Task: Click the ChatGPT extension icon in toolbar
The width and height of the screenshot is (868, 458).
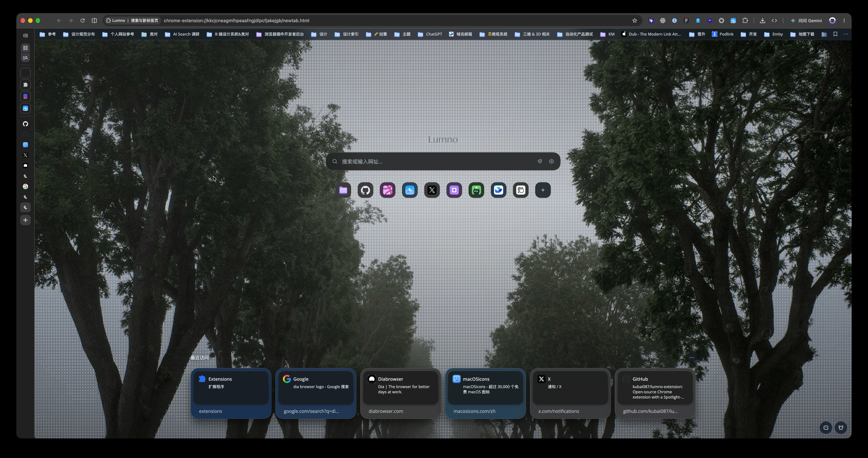Action: click(x=662, y=21)
